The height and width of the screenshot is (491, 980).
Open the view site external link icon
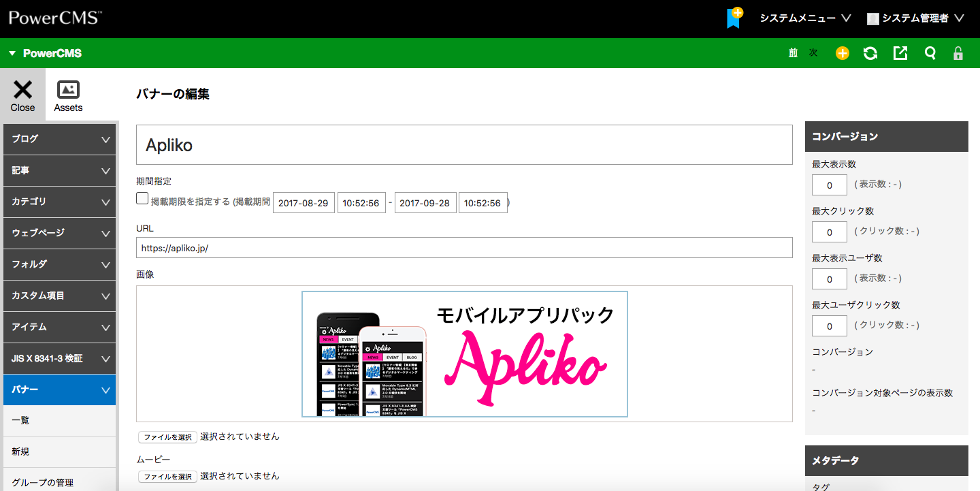point(900,53)
